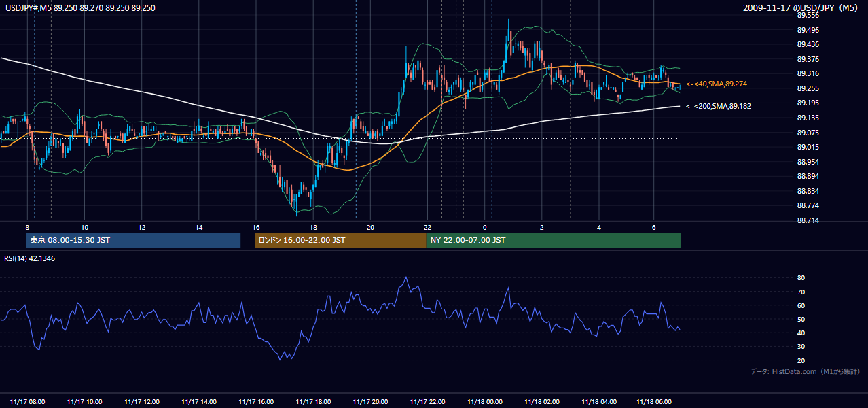Screen dimensions: 868x408
Task: Click price axis value 89.316
Action: point(807,73)
